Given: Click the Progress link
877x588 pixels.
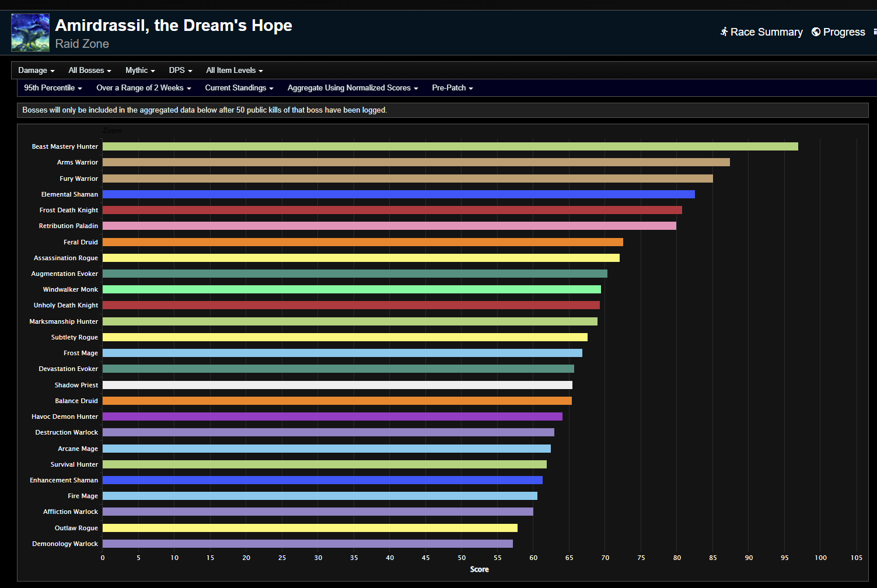Looking at the screenshot, I should pyautogui.click(x=844, y=32).
